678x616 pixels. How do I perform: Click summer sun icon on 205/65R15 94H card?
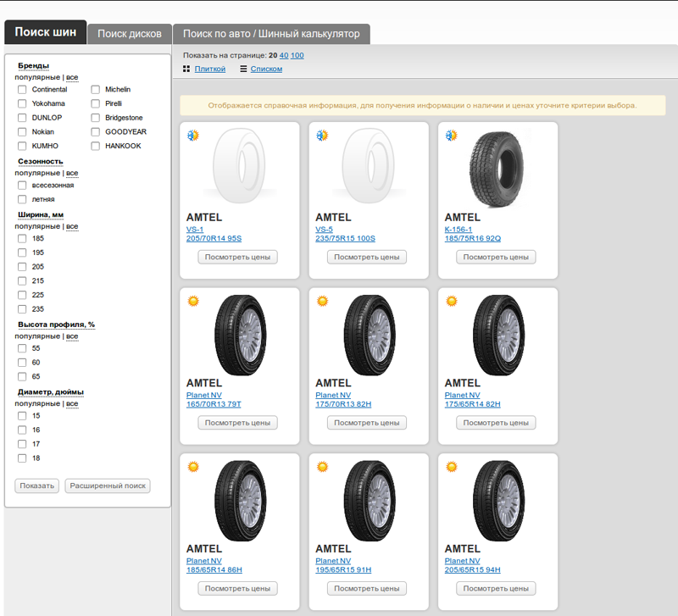click(x=451, y=466)
